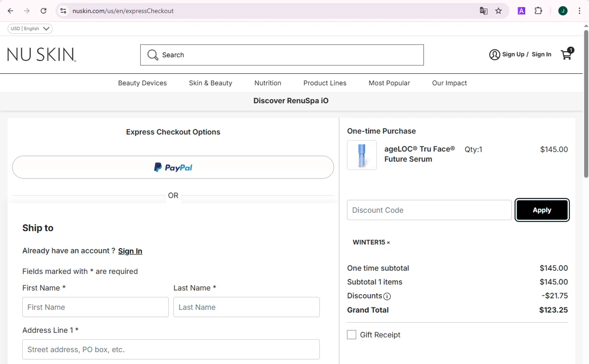This screenshot has width=589, height=364.
Task: Open the Skin & Beauty menu
Action: pos(210,83)
